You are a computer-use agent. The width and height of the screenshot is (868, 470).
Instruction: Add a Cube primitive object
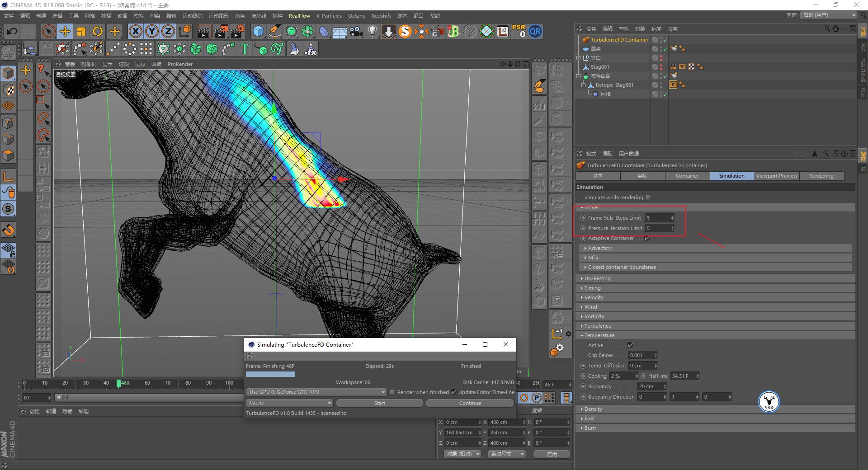(258, 31)
